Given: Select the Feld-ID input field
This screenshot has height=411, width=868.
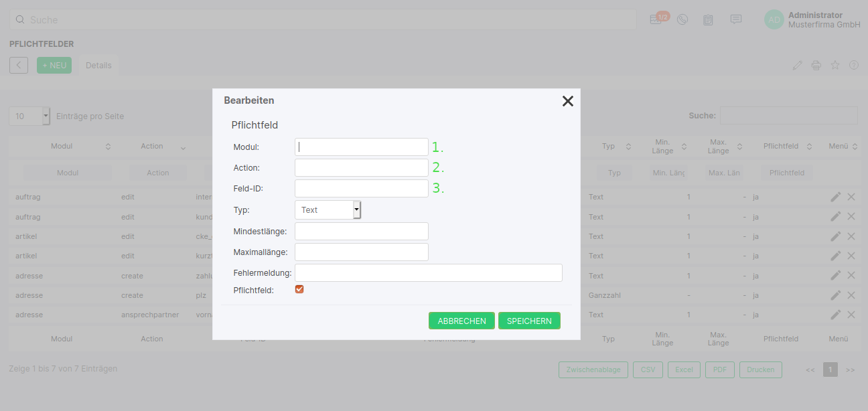Looking at the screenshot, I should pyautogui.click(x=361, y=189).
